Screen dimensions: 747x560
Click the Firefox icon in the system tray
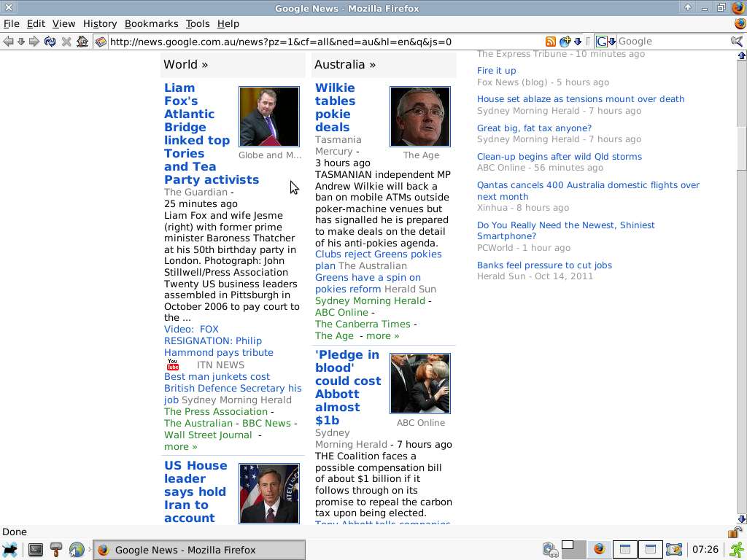click(x=600, y=550)
